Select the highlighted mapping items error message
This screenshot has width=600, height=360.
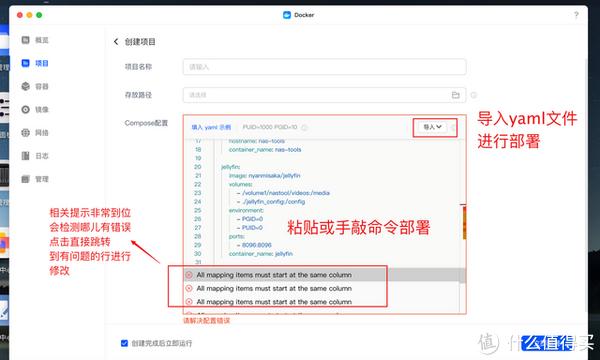pyautogui.click(x=274, y=275)
